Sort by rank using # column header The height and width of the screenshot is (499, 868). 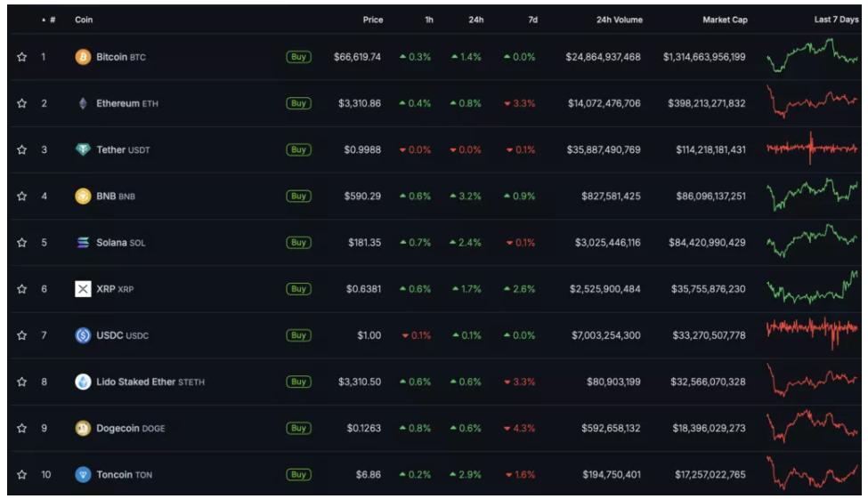click(x=52, y=20)
